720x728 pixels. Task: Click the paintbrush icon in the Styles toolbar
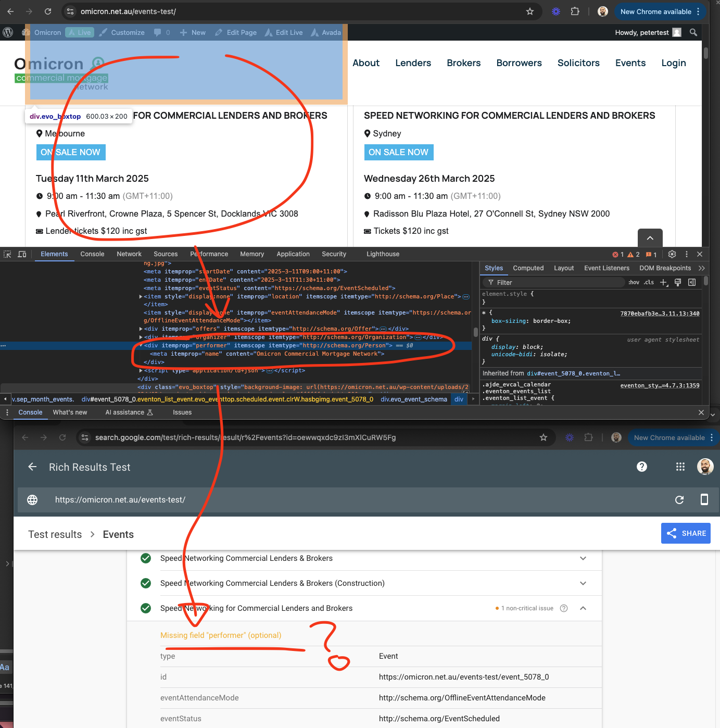pos(678,282)
